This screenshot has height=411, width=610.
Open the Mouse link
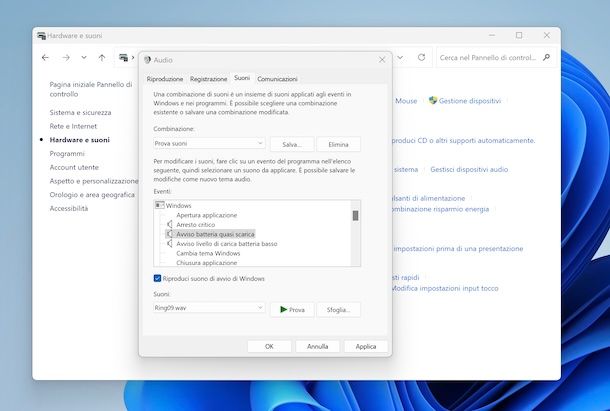pyautogui.click(x=406, y=101)
